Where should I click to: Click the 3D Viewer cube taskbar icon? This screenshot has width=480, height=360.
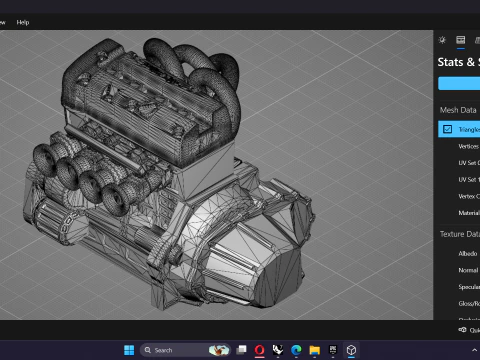[351, 350]
